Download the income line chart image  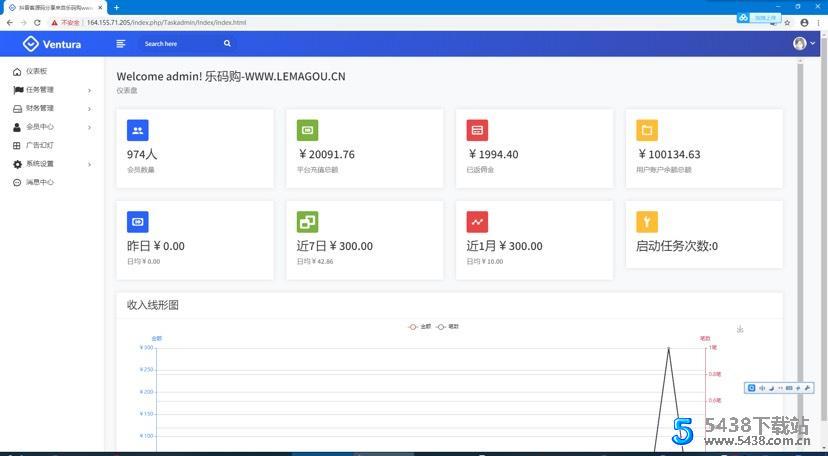pos(740,329)
